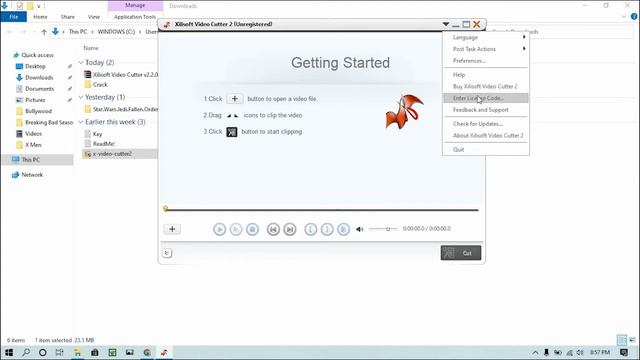The width and height of the screenshot is (640, 360).
Task: Switch Explorer to large icons view icon
Action: tap(632, 340)
